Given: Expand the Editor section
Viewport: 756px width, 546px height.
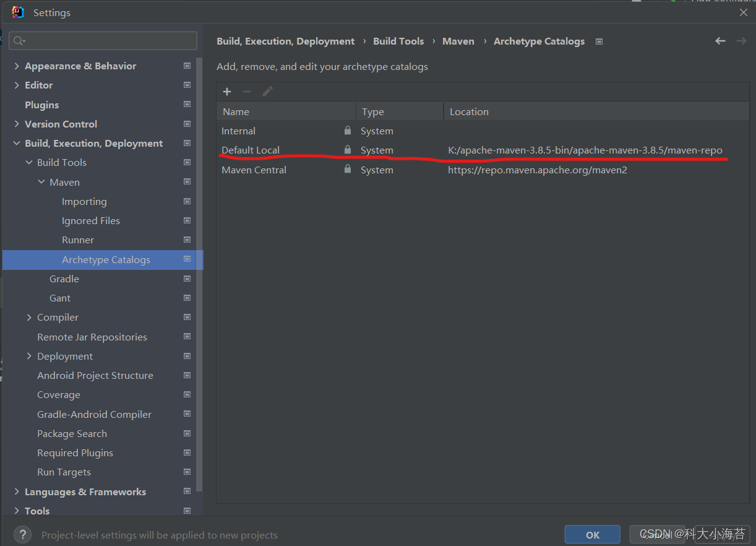Looking at the screenshot, I should [x=17, y=85].
